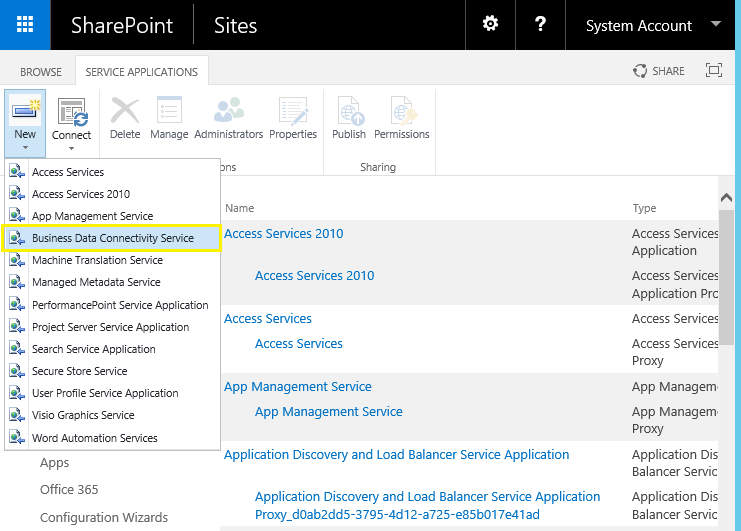Click the SharePoint brand title
This screenshot has height=531, width=741.
pos(122,25)
